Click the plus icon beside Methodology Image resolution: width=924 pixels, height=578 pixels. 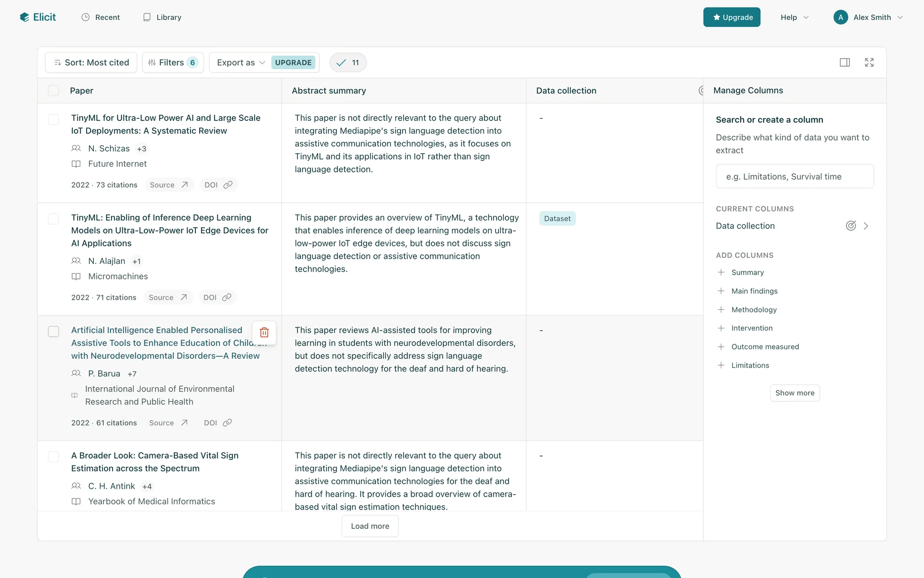(721, 310)
